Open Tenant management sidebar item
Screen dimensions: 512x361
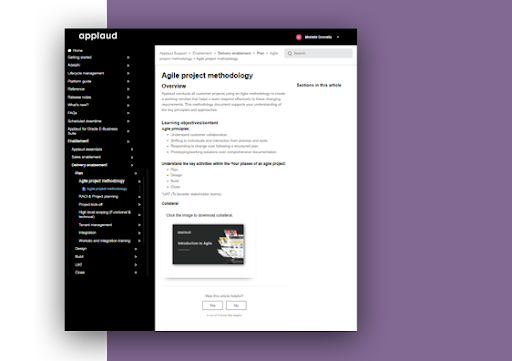(95, 225)
